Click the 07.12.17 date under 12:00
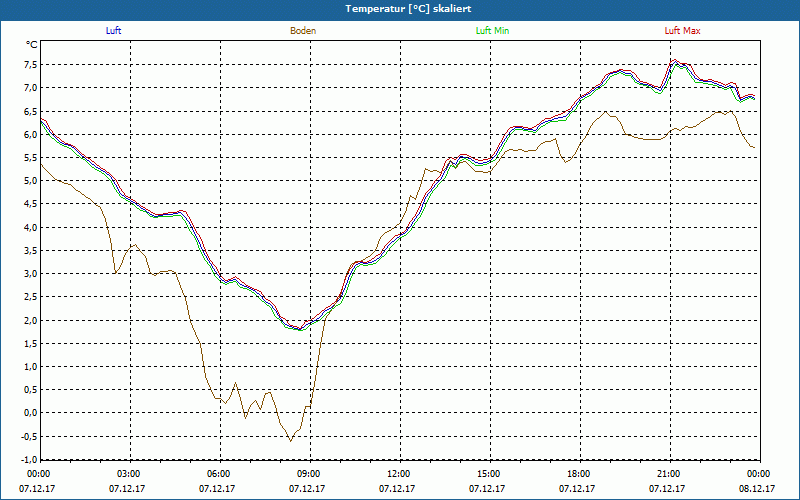 tap(397, 488)
